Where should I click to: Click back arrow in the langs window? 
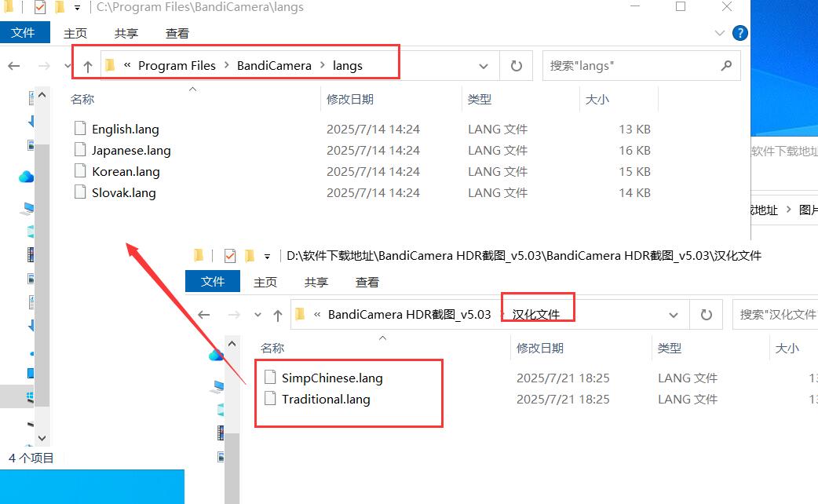[x=14, y=66]
